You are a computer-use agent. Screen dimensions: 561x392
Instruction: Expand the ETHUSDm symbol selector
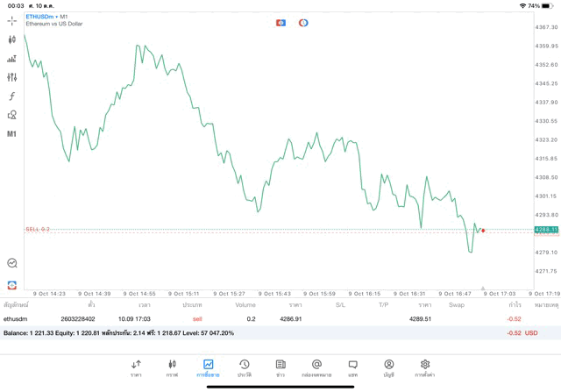[x=47, y=17]
